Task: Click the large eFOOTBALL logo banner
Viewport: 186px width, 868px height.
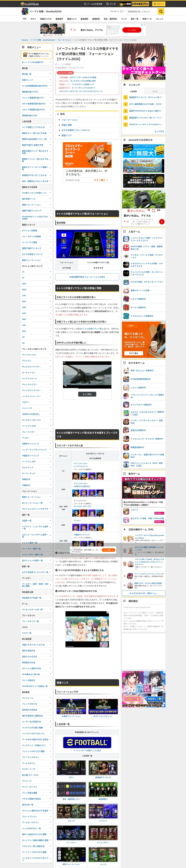Action: coord(87,742)
